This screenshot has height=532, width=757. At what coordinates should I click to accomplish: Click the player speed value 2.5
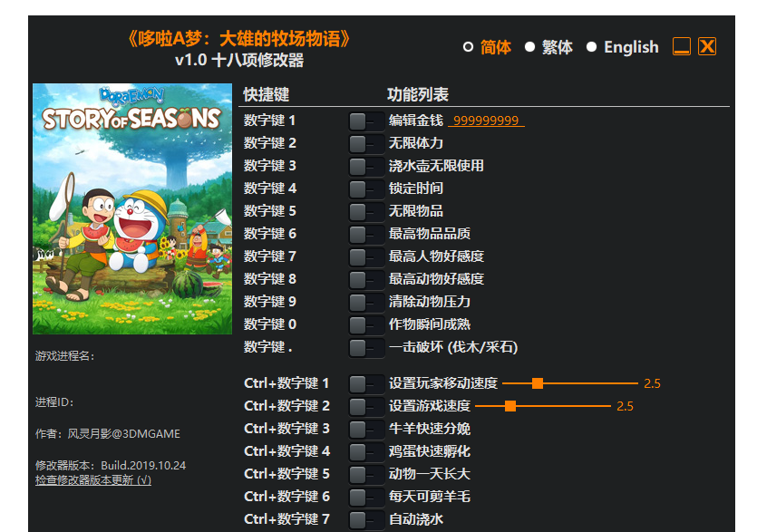tap(652, 383)
